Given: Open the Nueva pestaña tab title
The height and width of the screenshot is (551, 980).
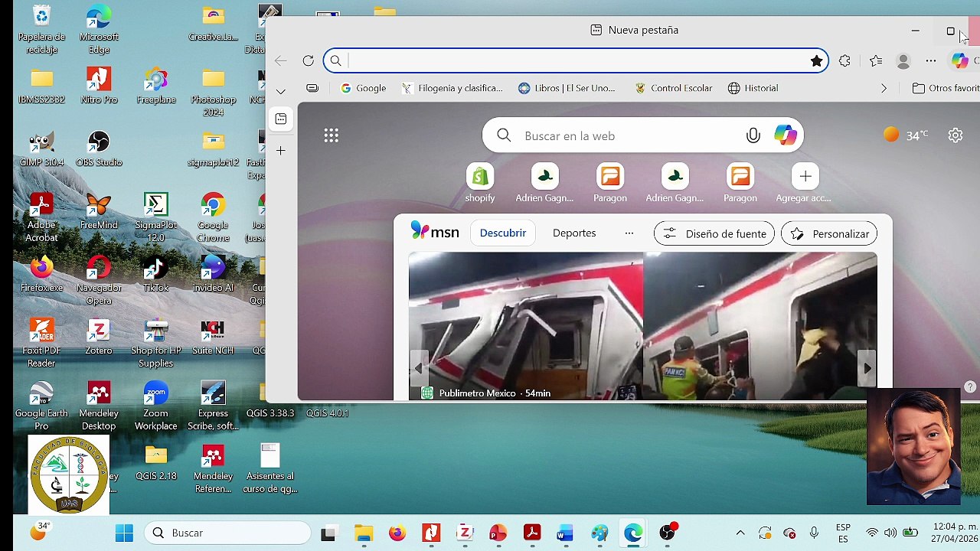Looking at the screenshot, I should click(x=635, y=30).
